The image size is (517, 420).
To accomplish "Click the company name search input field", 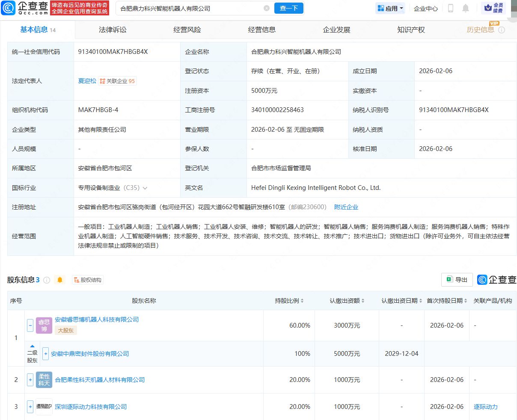I will (x=184, y=8).
